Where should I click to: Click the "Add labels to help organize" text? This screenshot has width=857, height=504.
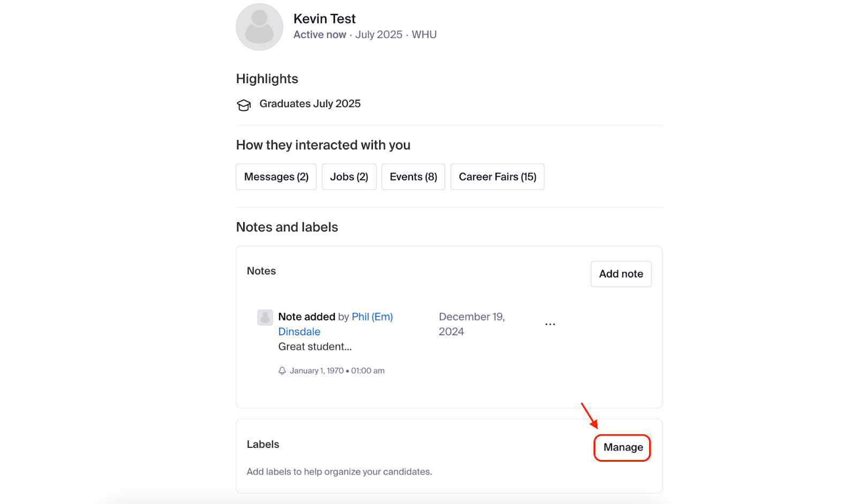pyautogui.click(x=339, y=472)
